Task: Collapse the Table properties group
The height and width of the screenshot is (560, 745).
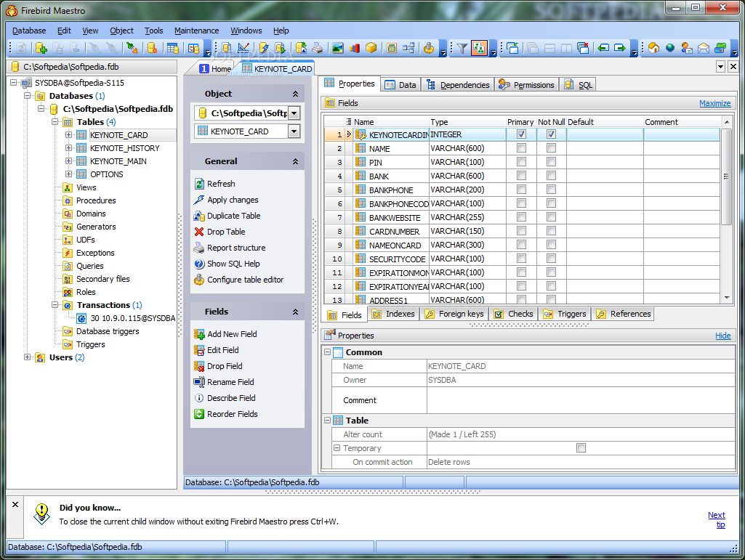Action: tap(327, 421)
